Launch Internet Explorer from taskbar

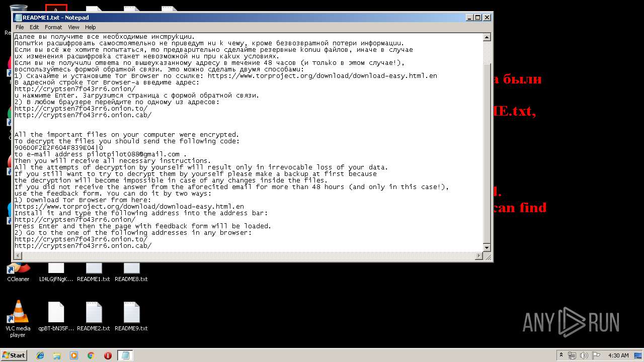[40, 355]
